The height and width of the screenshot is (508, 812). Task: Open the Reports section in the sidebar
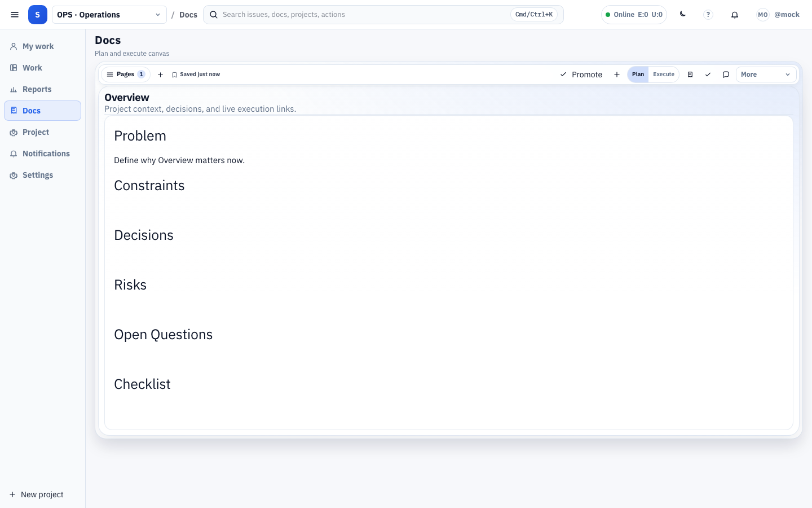(36, 89)
